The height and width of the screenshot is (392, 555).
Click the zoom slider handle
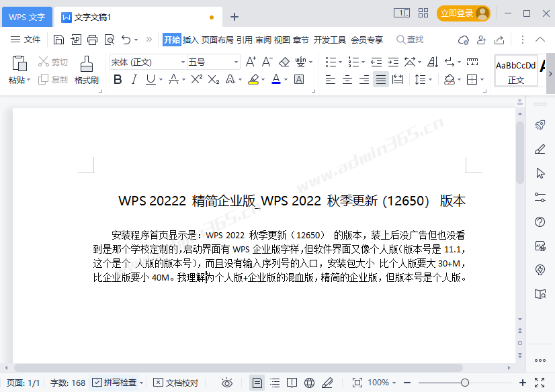[x=465, y=383]
